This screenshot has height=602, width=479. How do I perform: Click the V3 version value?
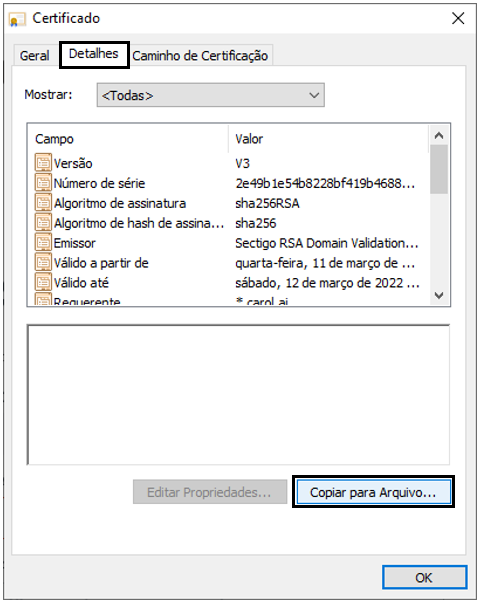243,163
